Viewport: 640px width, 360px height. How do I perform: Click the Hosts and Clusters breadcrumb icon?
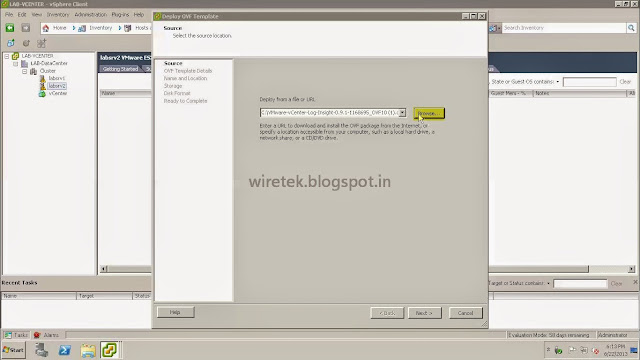tap(128, 28)
